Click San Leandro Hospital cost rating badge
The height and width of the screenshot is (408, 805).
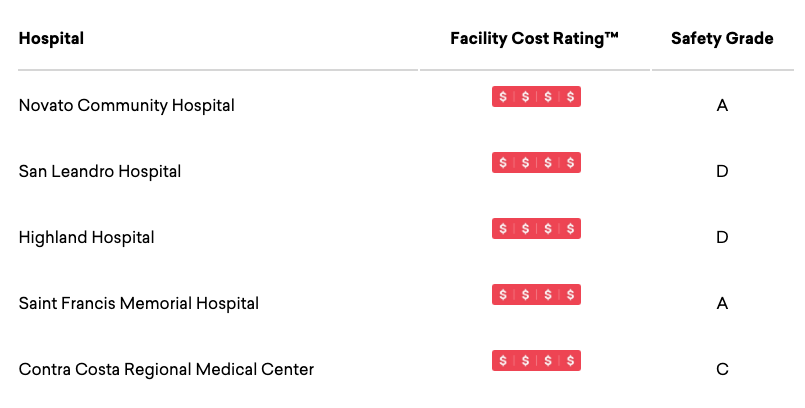[x=536, y=162]
